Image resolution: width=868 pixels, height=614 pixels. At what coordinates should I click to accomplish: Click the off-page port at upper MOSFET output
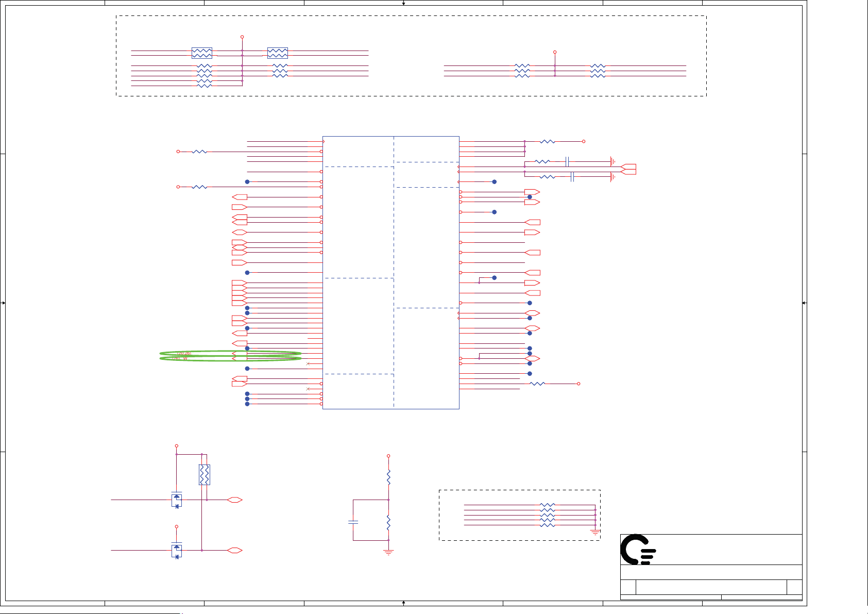click(x=235, y=500)
